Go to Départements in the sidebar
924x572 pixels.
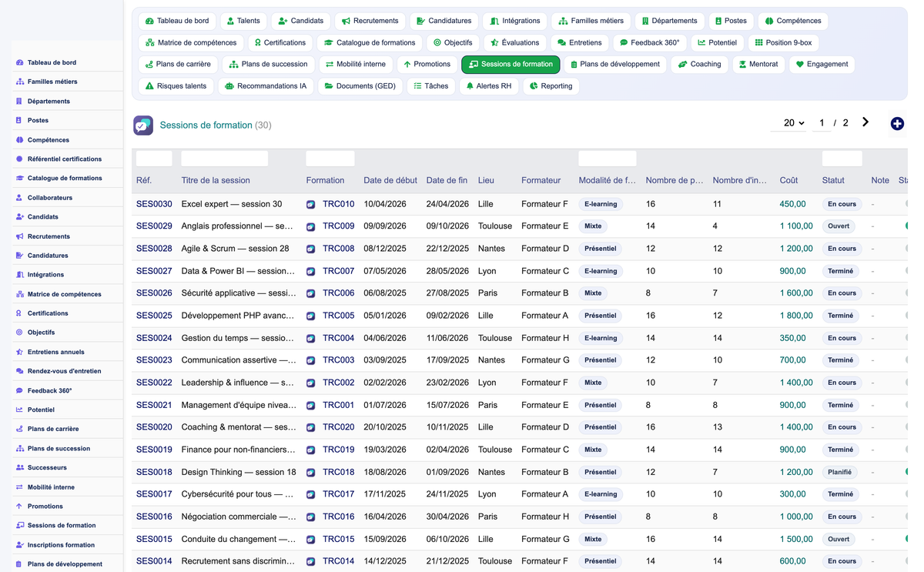click(x=49, y=101)
